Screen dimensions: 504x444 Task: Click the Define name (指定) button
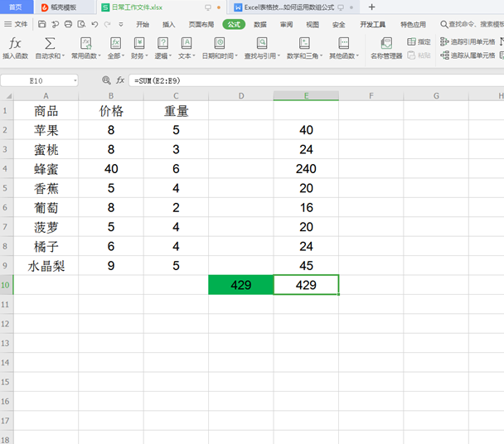(x=419, y=41)
